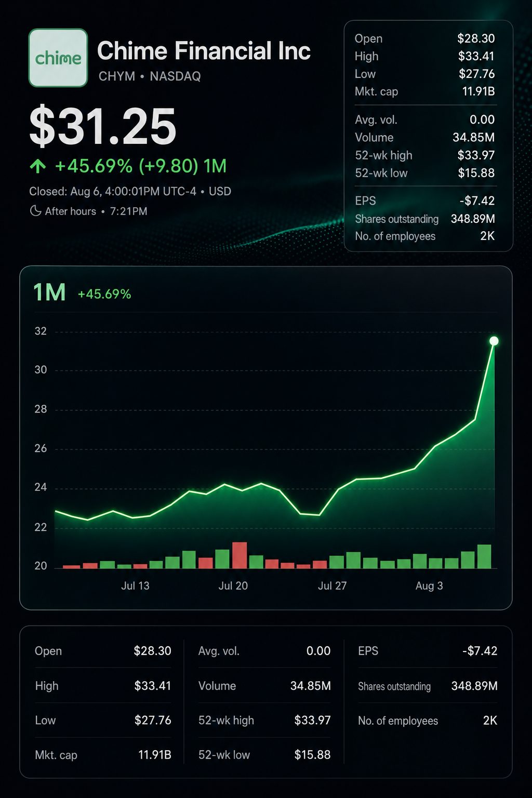
Task: Click the last green volume bar on the right
Action: (x=484, y=556)
